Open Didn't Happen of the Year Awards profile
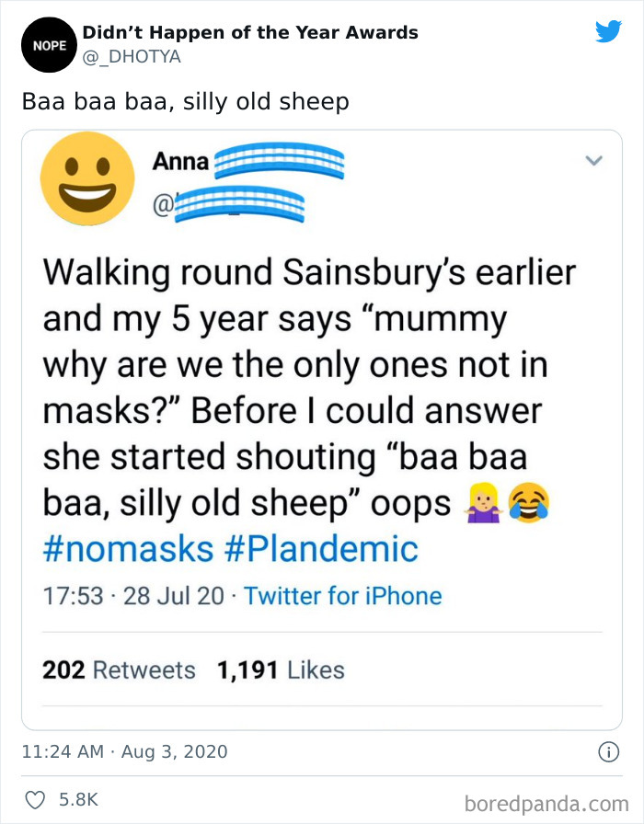The height and width of the screenshot is (824, 644). point(250,32)
